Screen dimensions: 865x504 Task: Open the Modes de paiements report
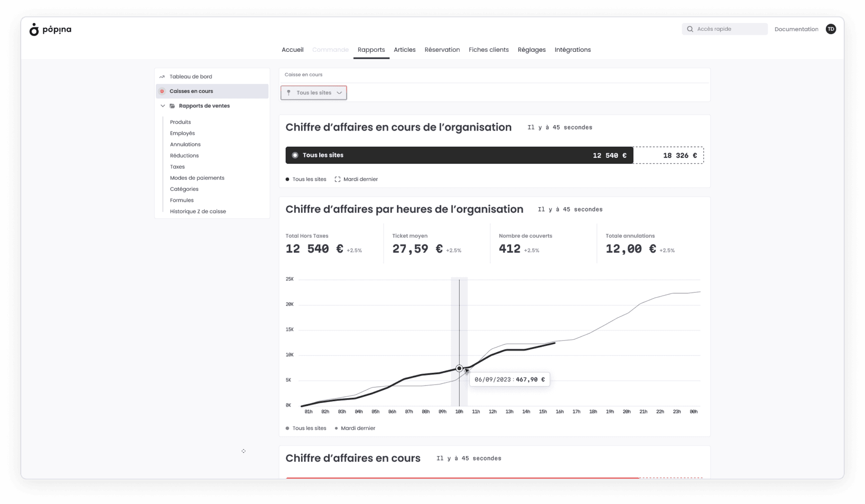(197, 178)
